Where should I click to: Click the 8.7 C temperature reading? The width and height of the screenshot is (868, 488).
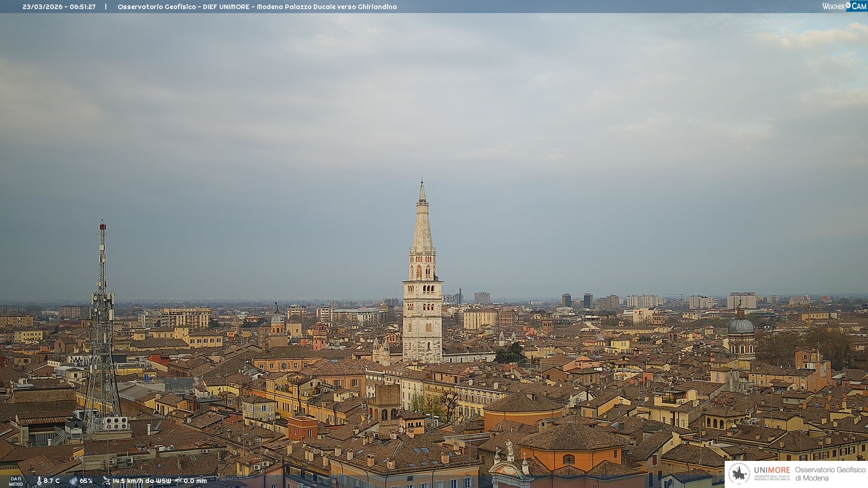pyautogui.click(x=52, y=481)
